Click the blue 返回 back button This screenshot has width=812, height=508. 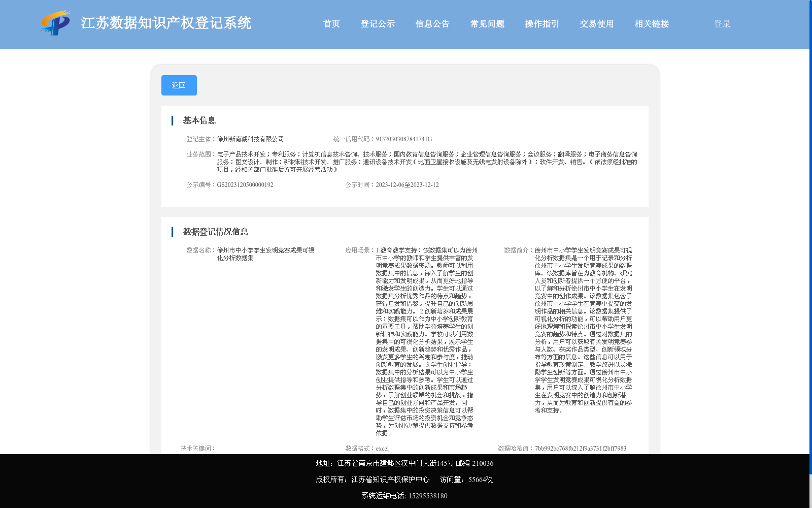tap(179, 85)
